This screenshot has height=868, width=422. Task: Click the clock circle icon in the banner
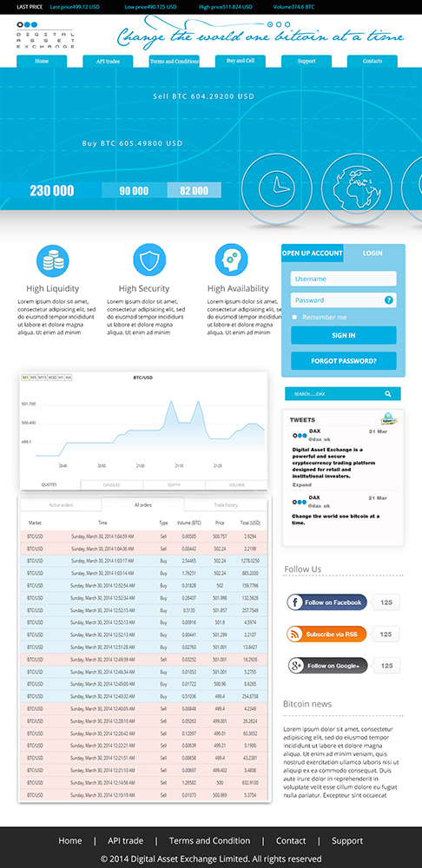coord(275,187)
